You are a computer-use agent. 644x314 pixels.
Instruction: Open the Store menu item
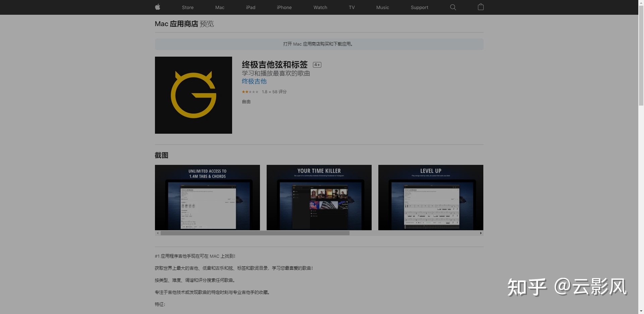click(x=188, y=7)
